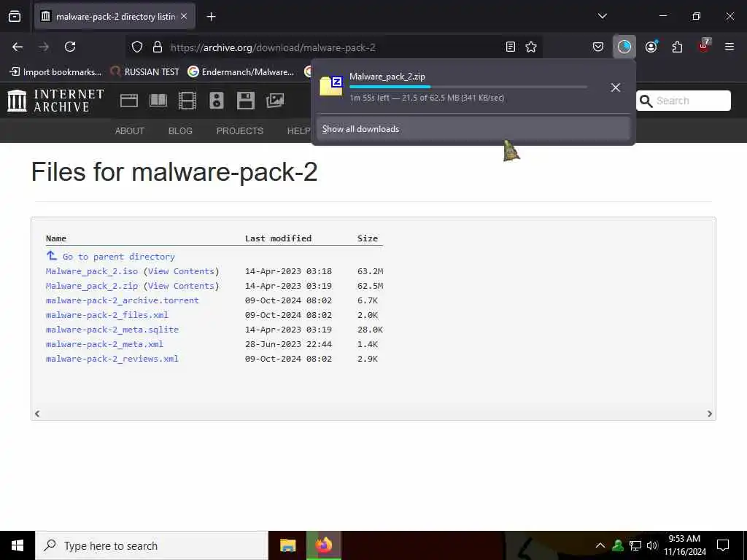747x560 pixels.
Task: Open the Firefox hamburger application menu
Action: point(729,47)
